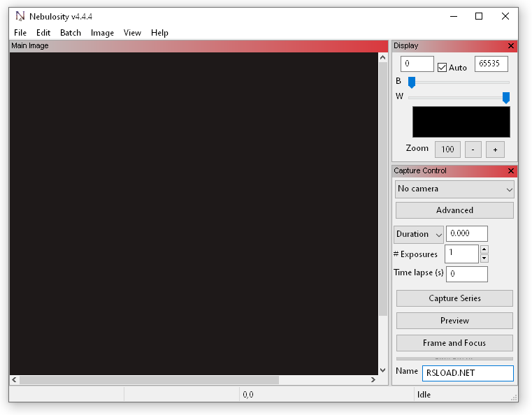The height and width of the screenshot is (415, 532).
Task: Close the Display panel
Action: click(x=510, y=46)
